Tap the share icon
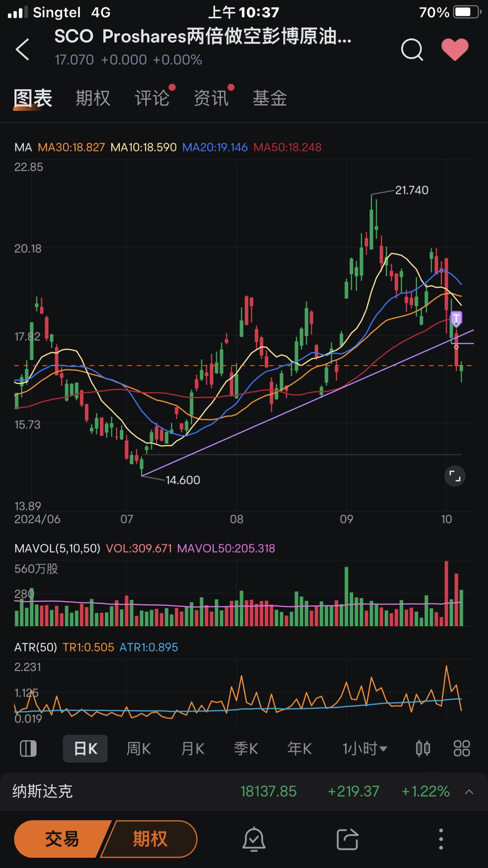Image resolution: width=488 pixels, height=868 pixels. 347,839
